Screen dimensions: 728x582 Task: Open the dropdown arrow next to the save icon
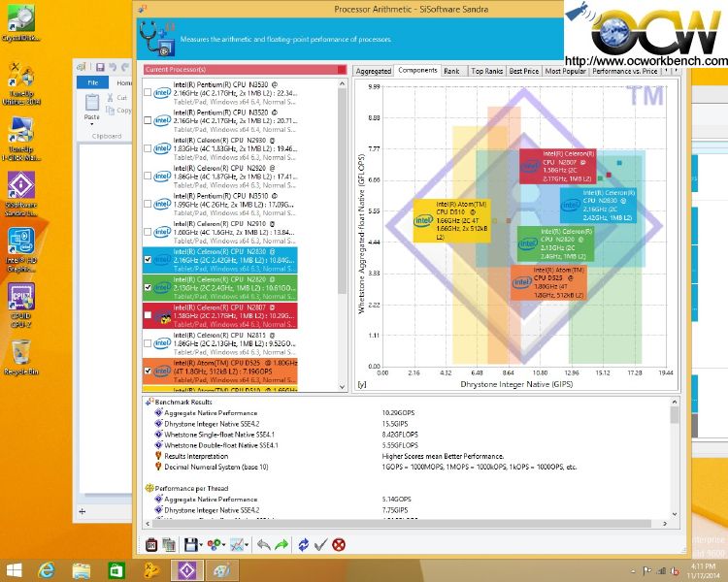(201, 545)
